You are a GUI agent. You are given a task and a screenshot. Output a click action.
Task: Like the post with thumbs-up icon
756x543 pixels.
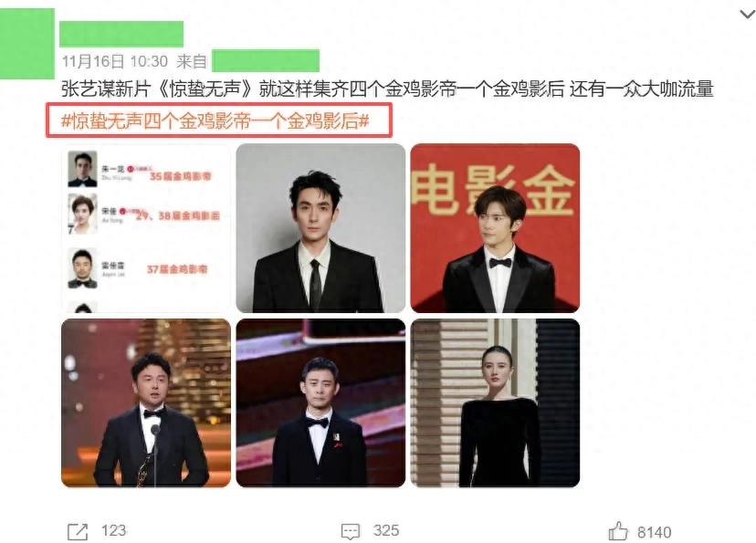618,531
